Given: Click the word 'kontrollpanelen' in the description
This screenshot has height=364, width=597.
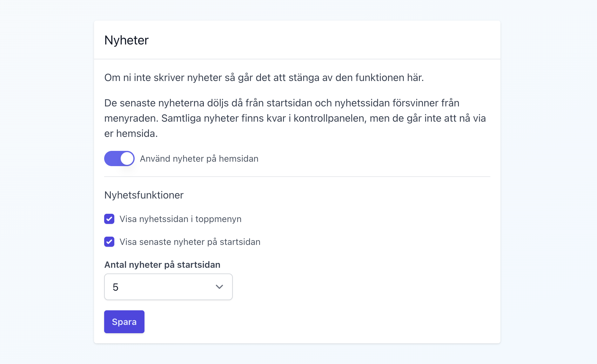Looking at the screenshot, I should (x=330, y=118).
